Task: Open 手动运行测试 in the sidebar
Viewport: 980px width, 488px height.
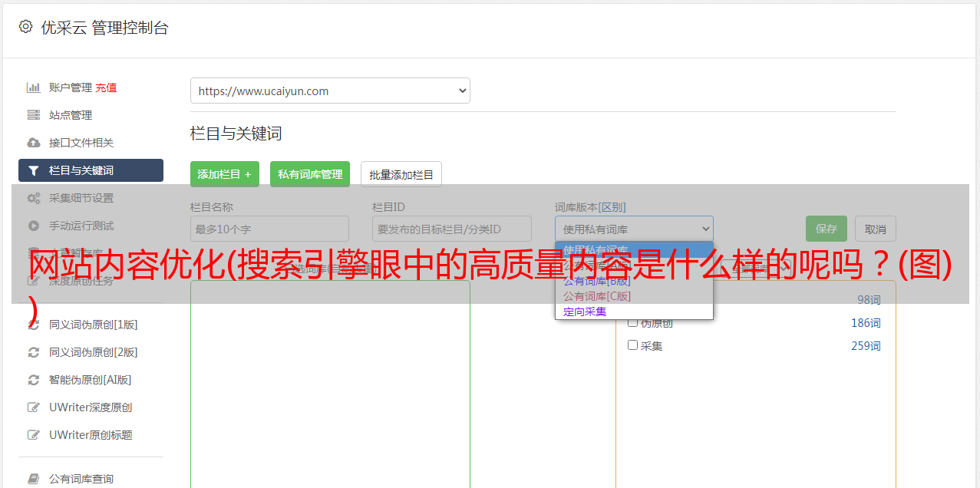Action: (x=81, y=226)
